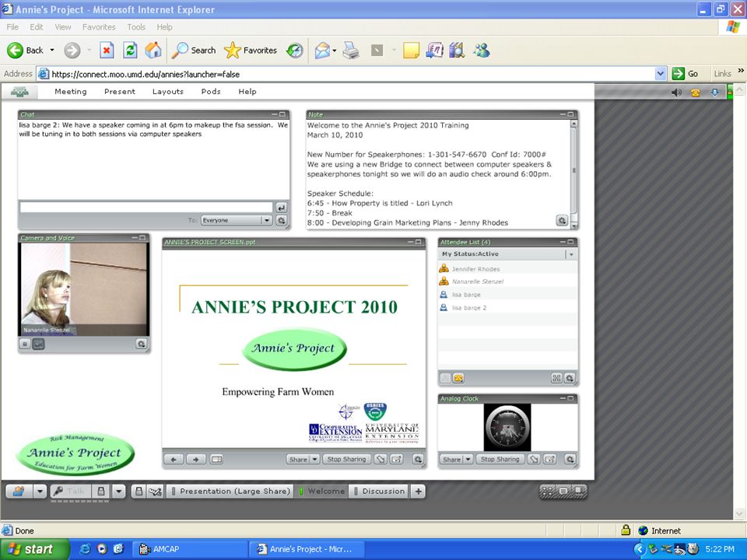Toggle webcam sharing in Camera and Voice pod
747x560 pixels.
pyautogui.click(x=39, y=344)
